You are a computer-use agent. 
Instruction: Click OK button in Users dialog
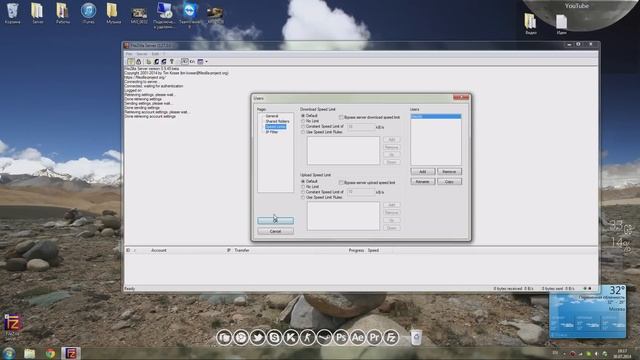[x=276, y=221]
